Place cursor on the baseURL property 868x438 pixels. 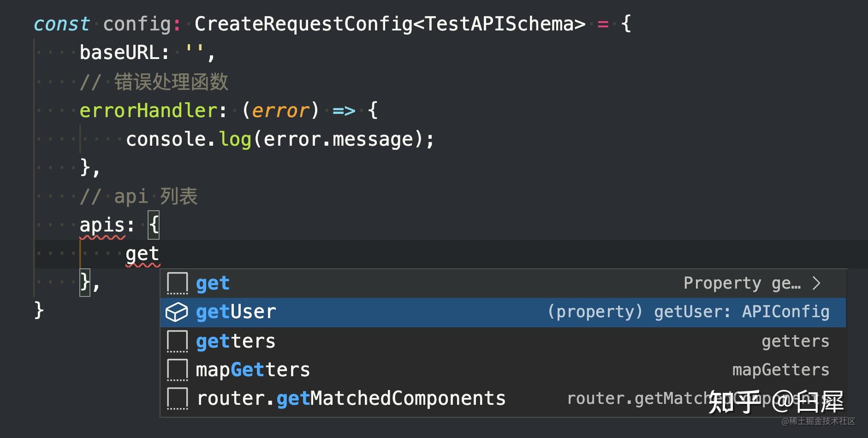tap(119, 53)
